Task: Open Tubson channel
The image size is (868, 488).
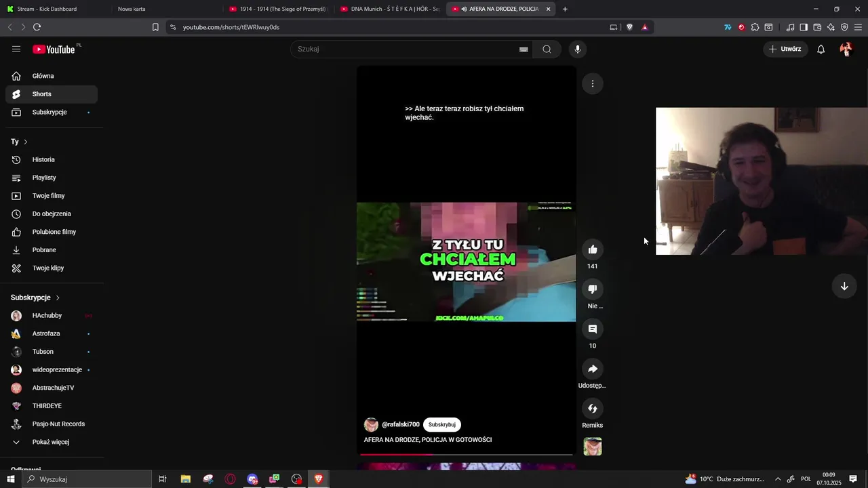Action: coord(52,352)
